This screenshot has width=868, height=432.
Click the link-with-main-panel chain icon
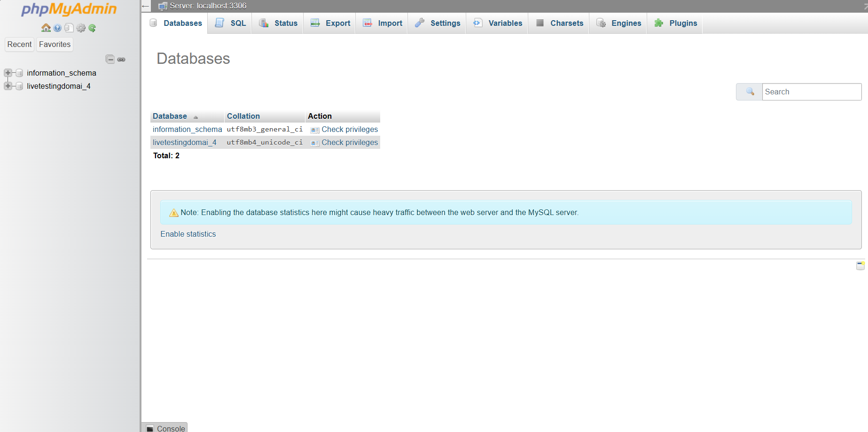tap(121, 59)
